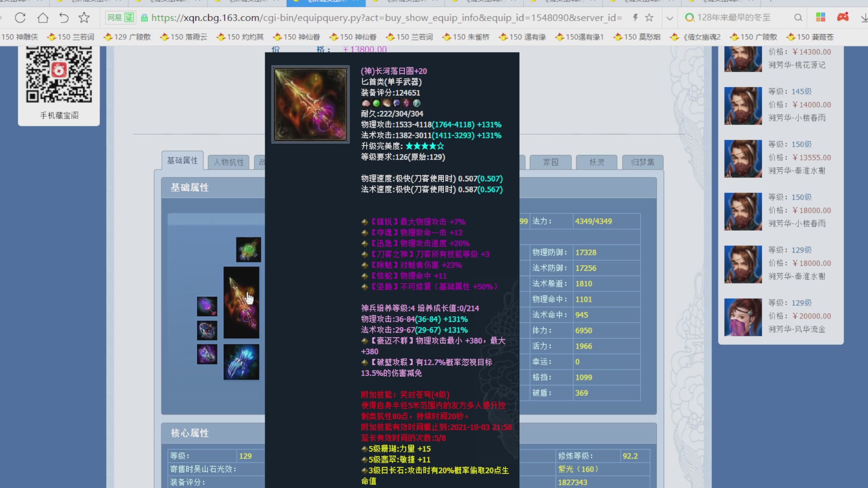
Task: Open the colorful apps grid icon
Action: (x=821, y=18)
